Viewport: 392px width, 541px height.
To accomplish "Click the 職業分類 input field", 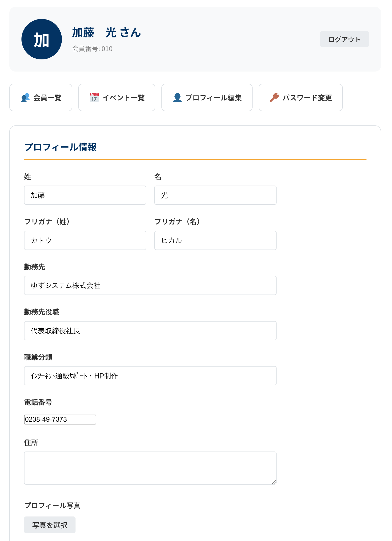I will [x=150, y=376].
